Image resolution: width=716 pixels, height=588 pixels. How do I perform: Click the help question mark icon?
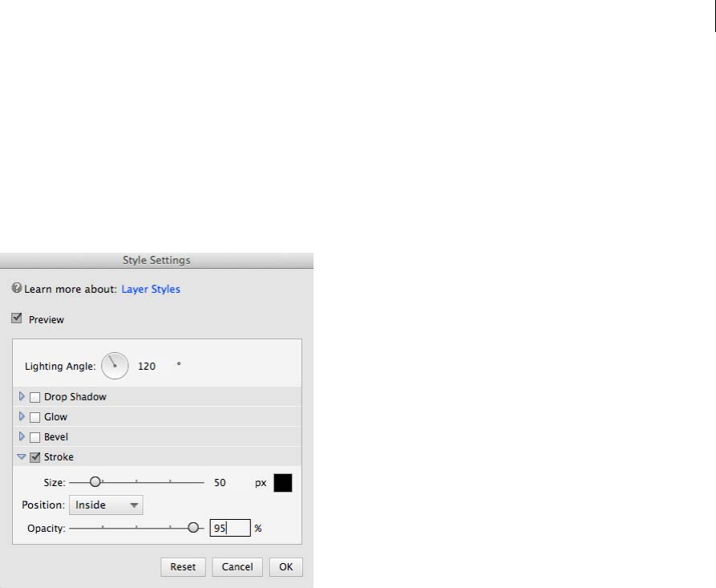pyautogui.click(x=17, y=288)
